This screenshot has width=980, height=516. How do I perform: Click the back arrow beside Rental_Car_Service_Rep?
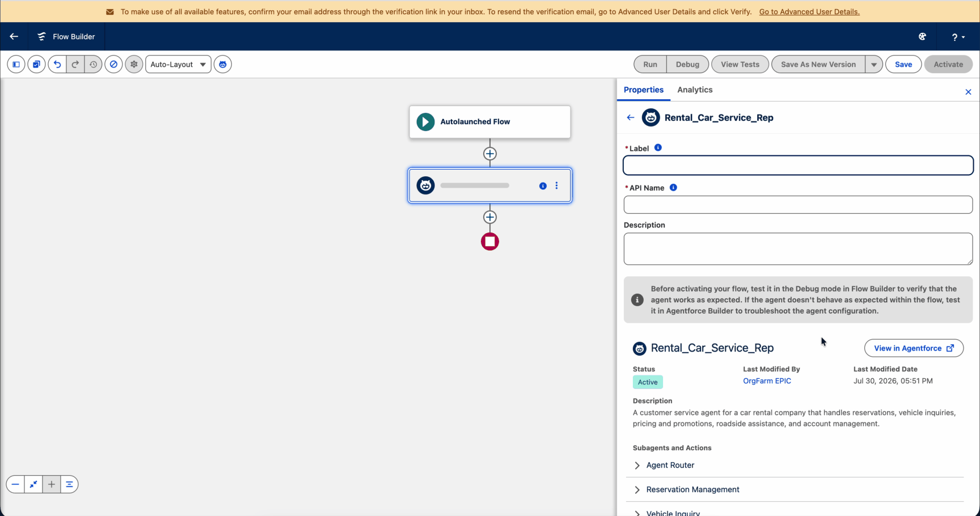(631, 117)
